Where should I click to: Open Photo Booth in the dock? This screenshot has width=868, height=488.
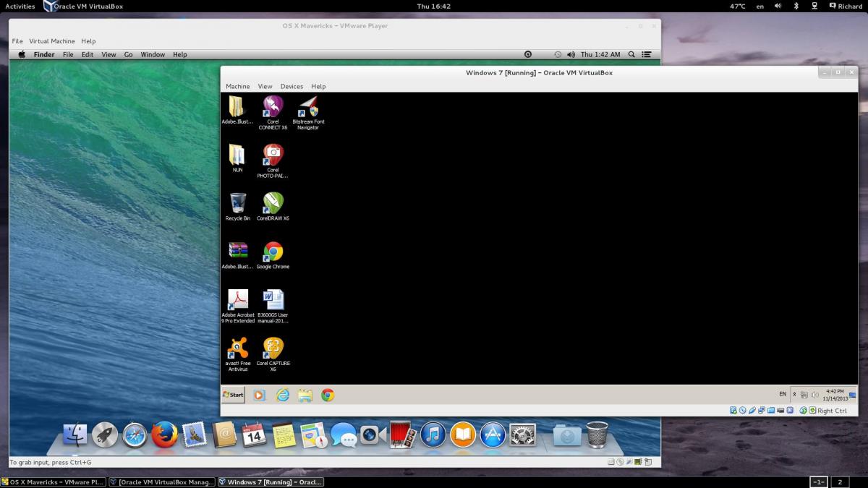pos(403,435)
